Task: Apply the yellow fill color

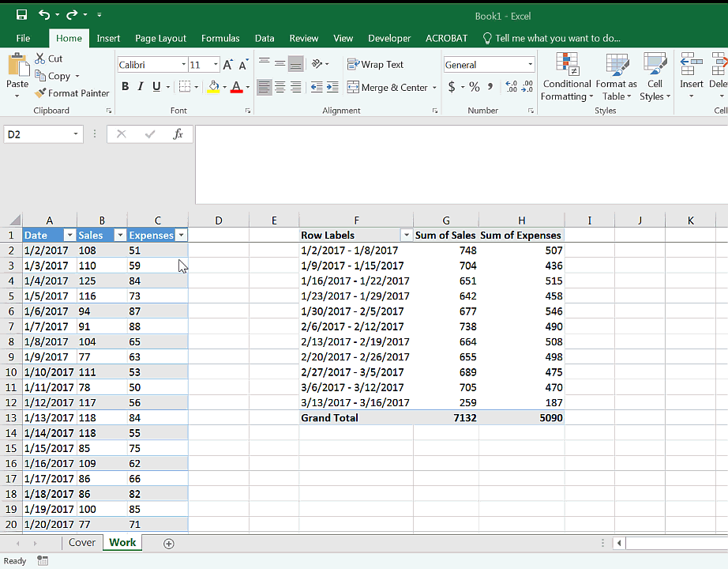Action: click(212, 87)
